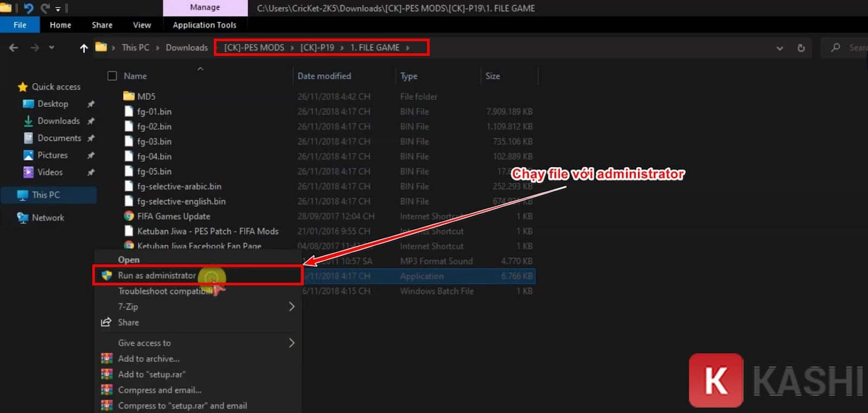Screen dimensions: 868x413
Task: Expand chevron after 1. FILE GAME breadcrumb
Action: [x=407, y=48]
